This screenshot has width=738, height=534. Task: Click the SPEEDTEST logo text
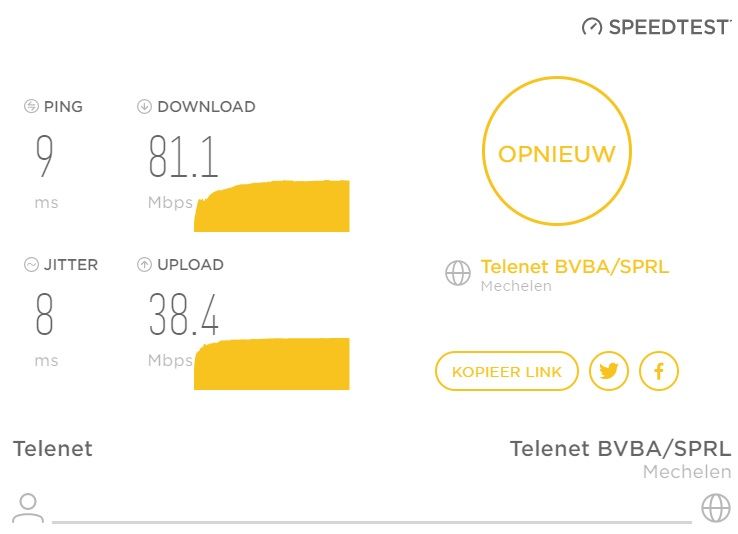[669, 27]
